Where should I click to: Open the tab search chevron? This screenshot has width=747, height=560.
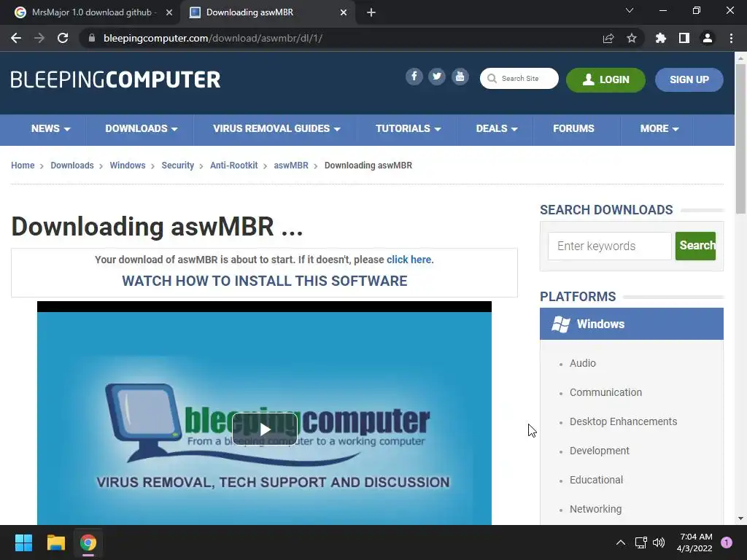tap(630, 10)
